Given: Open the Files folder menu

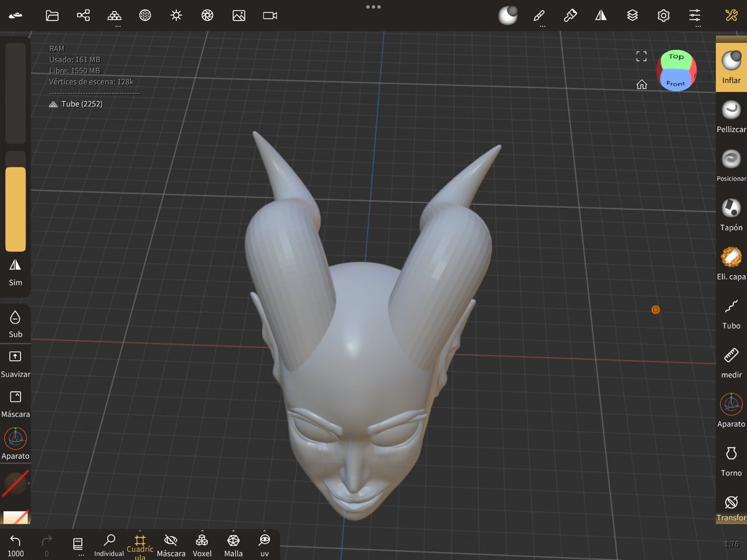Looking at the screenshot, I should pyautogui.click(x=52, y=16).
